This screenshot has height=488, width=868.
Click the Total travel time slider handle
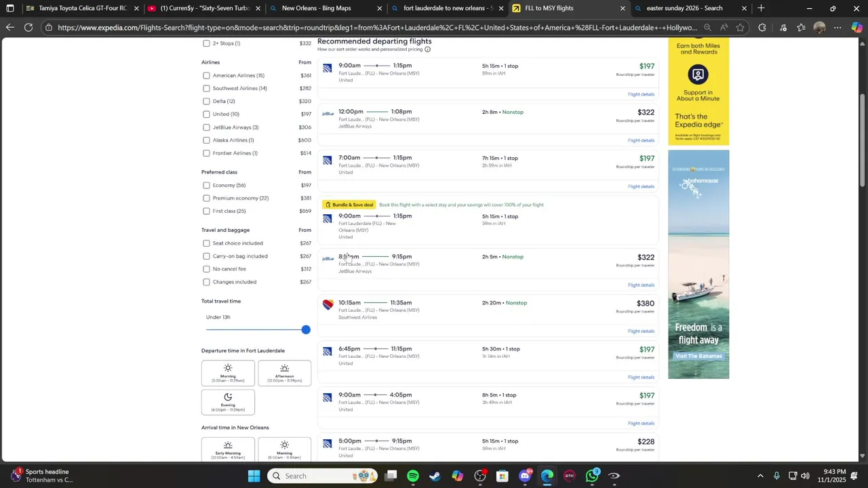[306, 329]
